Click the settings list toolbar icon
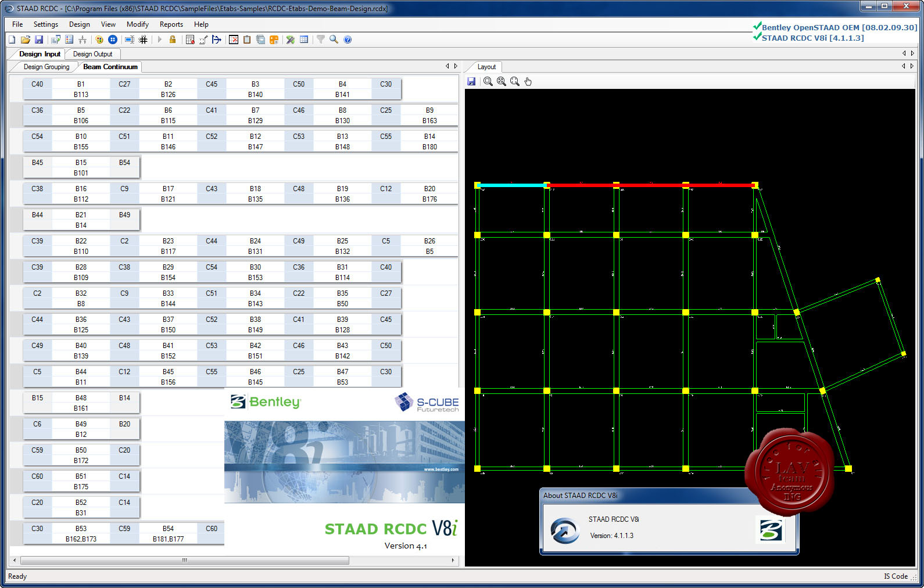Image resolution: width=924 pixels, height=588 pixels. tap(69, 40)
